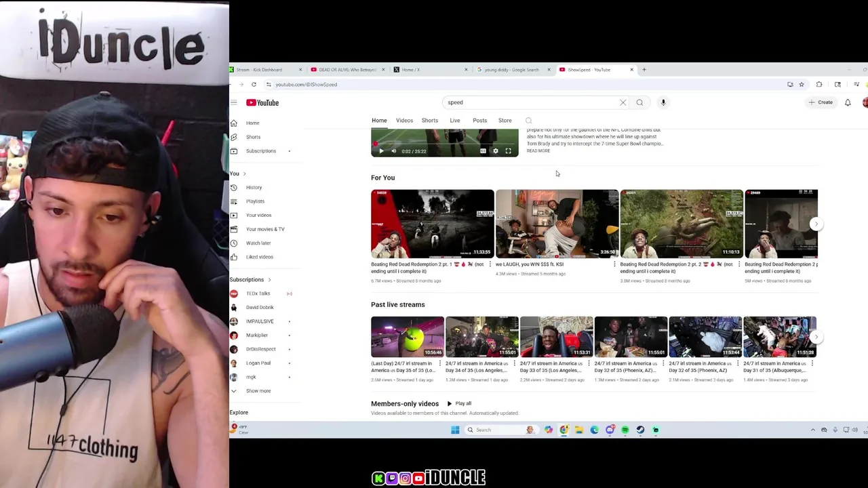Open featured video settings gear
The width and height of the screenshot is (868, 488).
coord(496,151)
